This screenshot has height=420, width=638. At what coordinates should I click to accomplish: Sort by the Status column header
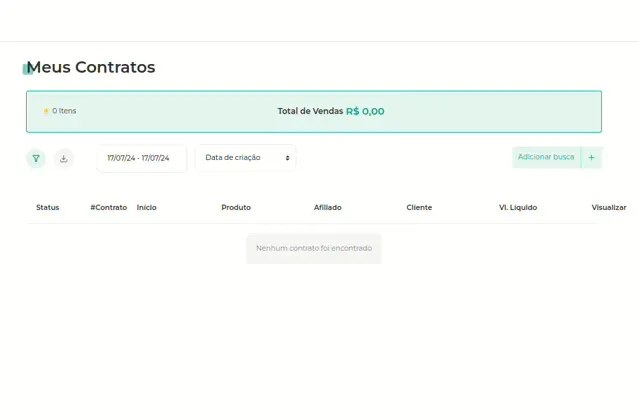pyautogui.click(x=48, y=208)
